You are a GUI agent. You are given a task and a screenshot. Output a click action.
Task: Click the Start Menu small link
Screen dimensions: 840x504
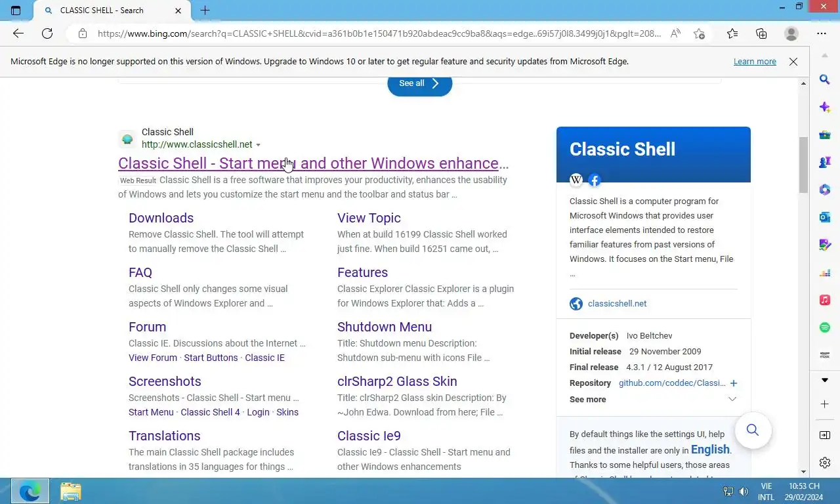pos(151,412)
